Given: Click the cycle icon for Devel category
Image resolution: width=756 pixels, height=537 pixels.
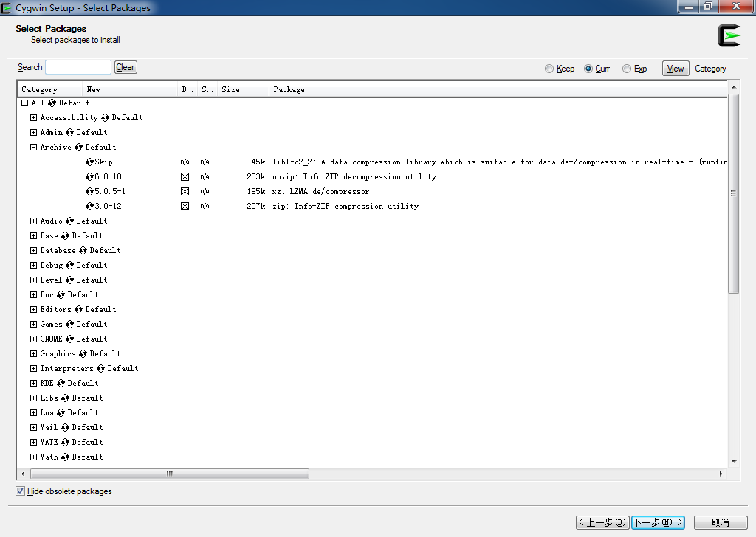Looking at the screenshot, I should (69, 280).
